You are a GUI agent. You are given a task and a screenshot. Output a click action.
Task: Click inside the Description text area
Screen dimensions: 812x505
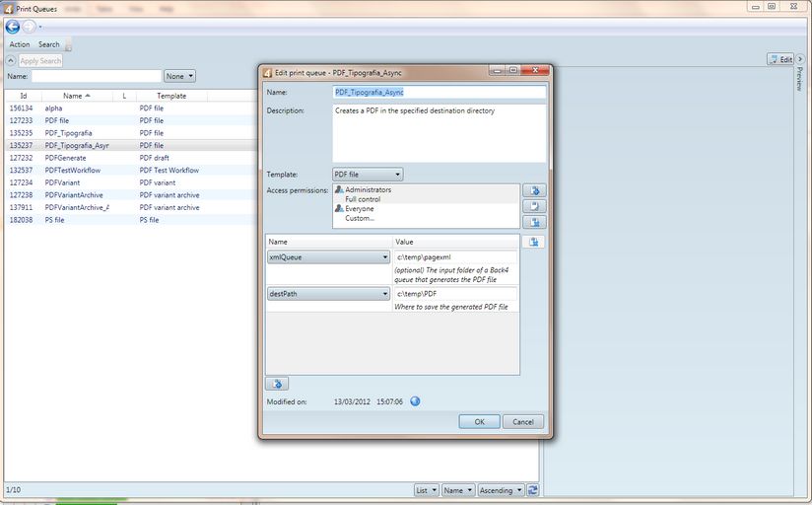440,134
